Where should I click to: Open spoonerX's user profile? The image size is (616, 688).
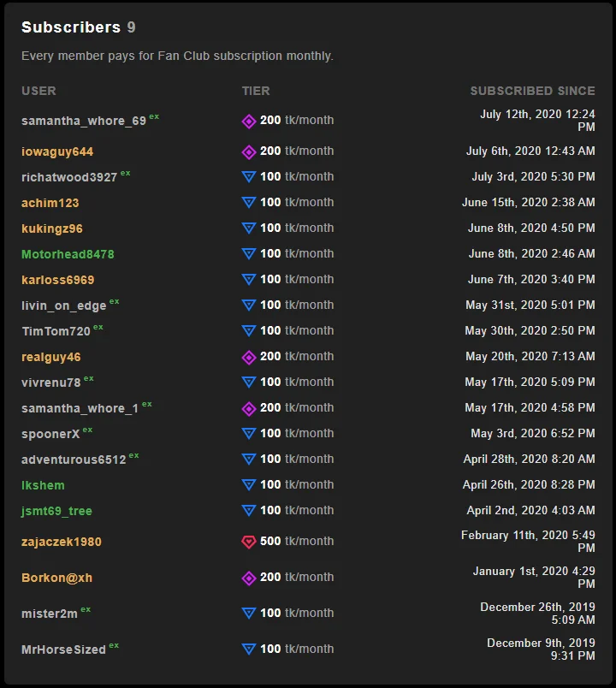pyautogui.click(x=50, y=434)
